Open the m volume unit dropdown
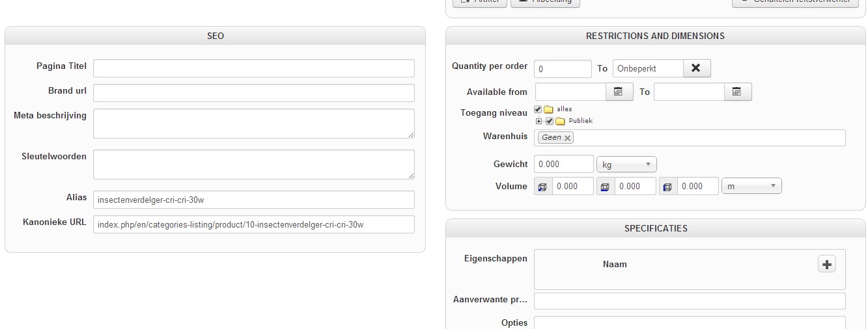868x329 pixels. pyautogui.click(x=751, y=187)
